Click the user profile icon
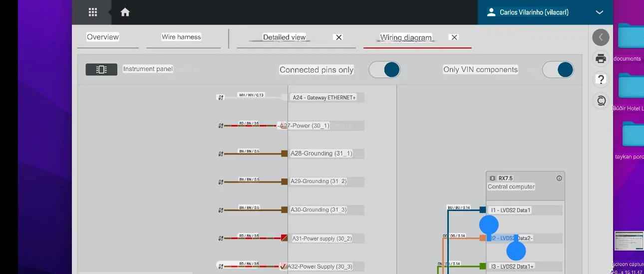Viewport: 644px width, 274px height. coord(491,12)
